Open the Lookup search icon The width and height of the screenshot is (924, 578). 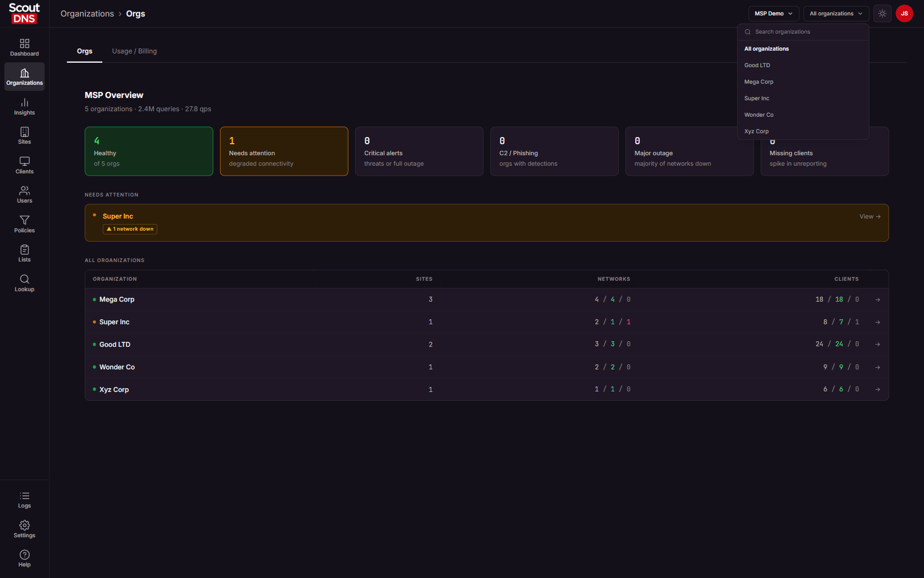(x=24, y=283)
